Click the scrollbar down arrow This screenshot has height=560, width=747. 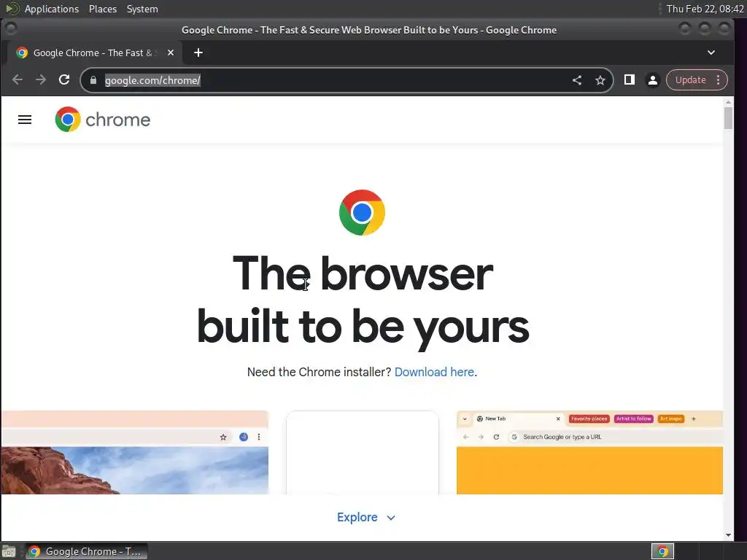(729, 535)
